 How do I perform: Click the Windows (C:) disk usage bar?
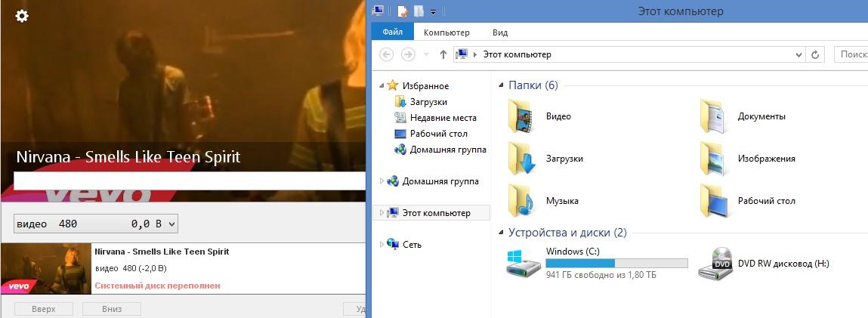pos(616,264)
